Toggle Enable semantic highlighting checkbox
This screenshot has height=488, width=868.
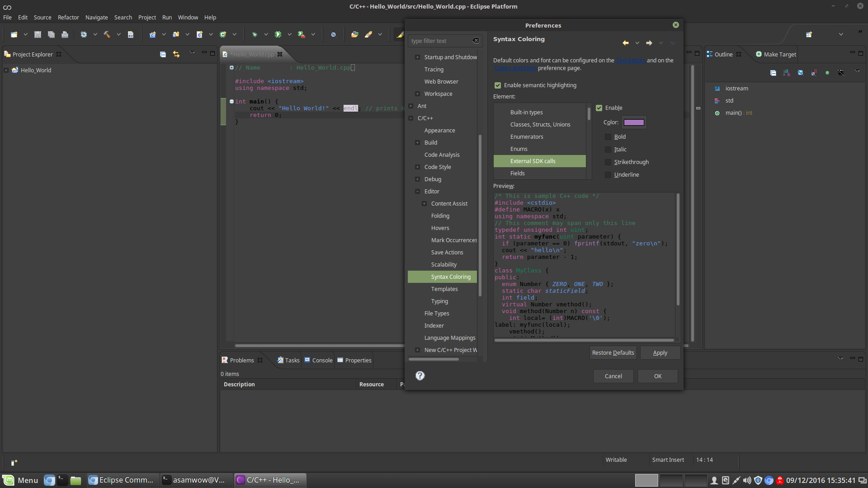tap(498, 85)
